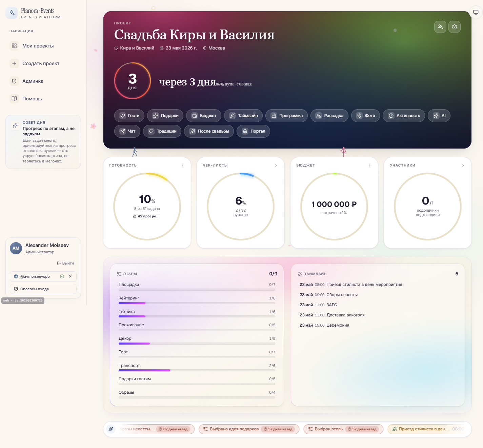Open the Программа section

pos(286,116)
